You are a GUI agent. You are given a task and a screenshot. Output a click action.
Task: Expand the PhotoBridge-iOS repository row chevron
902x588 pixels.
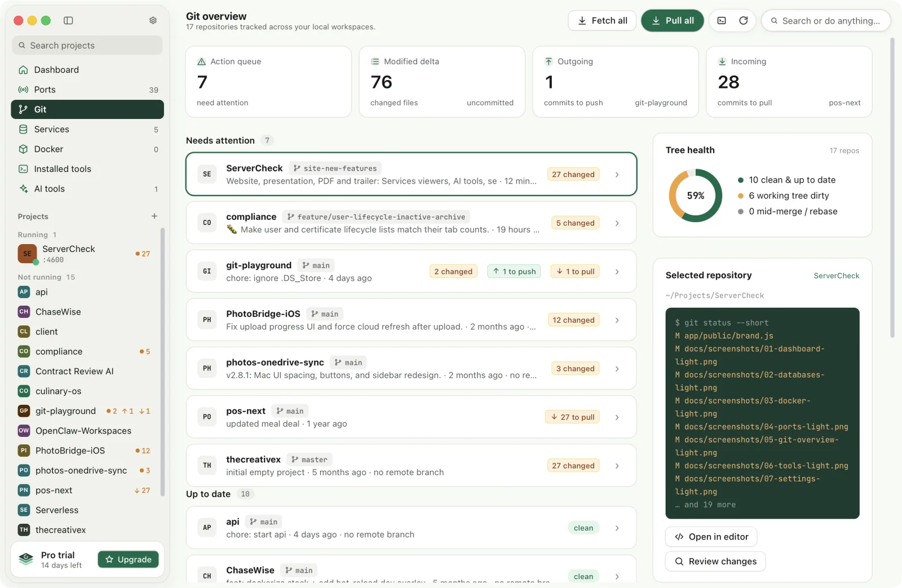pos(617,320)
